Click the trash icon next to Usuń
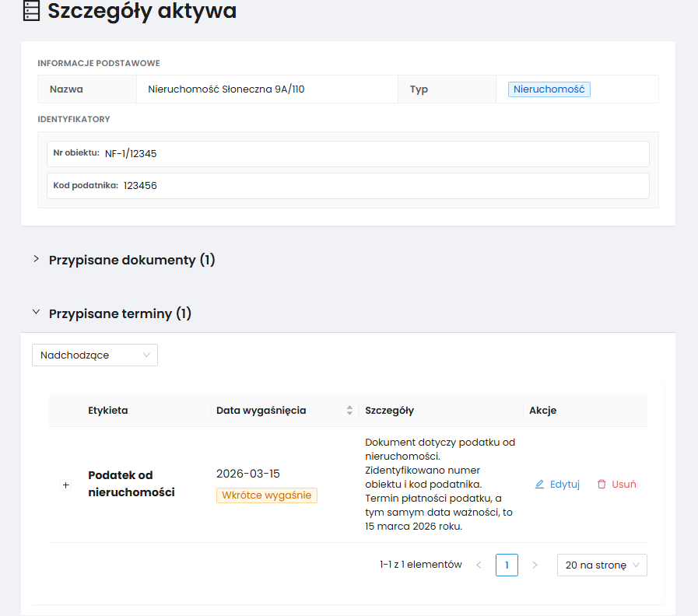The height and width of the screenshot is (616, 698). [x=602, y=485]
